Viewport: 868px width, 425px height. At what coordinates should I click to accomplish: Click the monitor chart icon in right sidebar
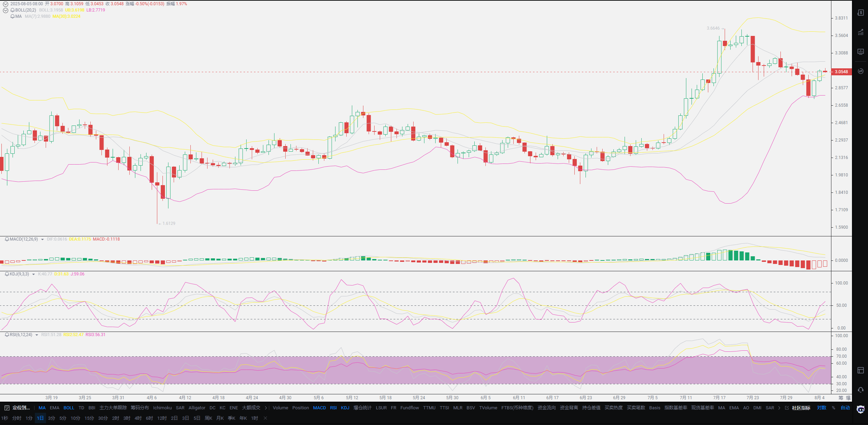(861, 52)
